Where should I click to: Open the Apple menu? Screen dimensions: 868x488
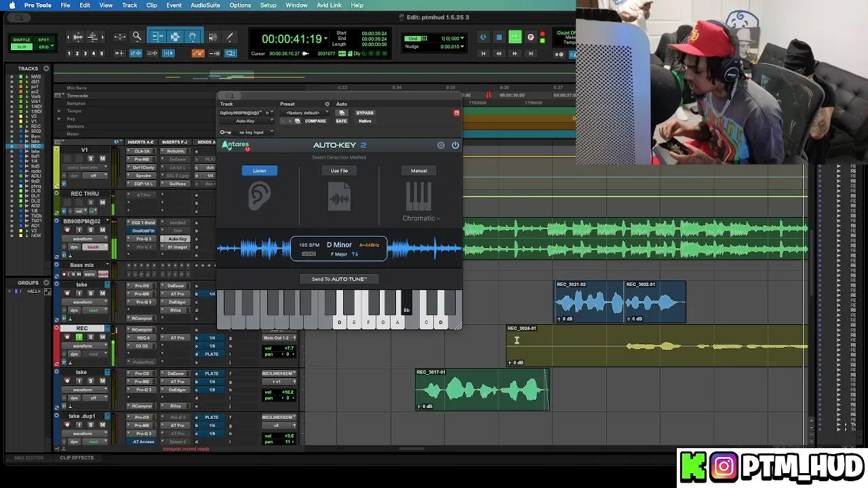point(12,5)
